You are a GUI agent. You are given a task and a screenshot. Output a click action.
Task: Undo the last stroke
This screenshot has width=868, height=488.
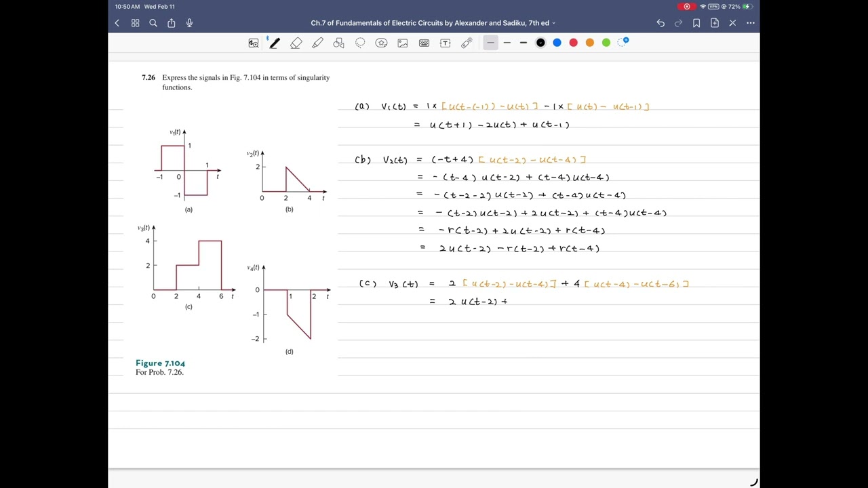[660, 23]
